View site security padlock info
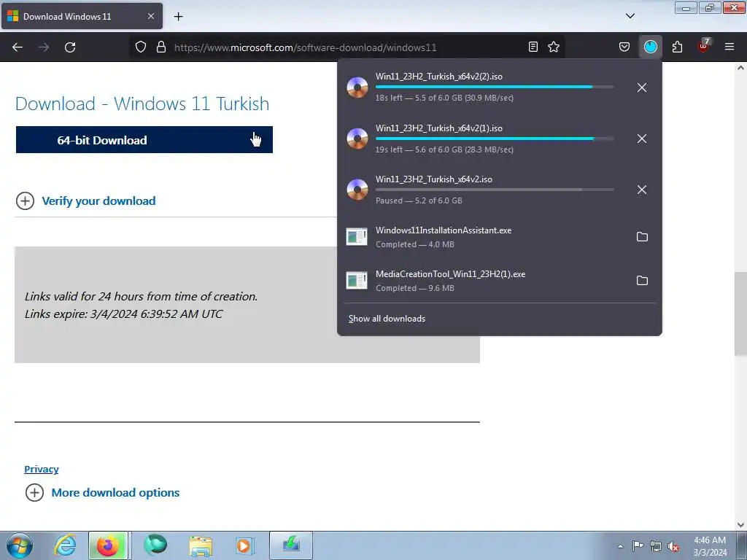747x560 pixels. click(161, 47)
